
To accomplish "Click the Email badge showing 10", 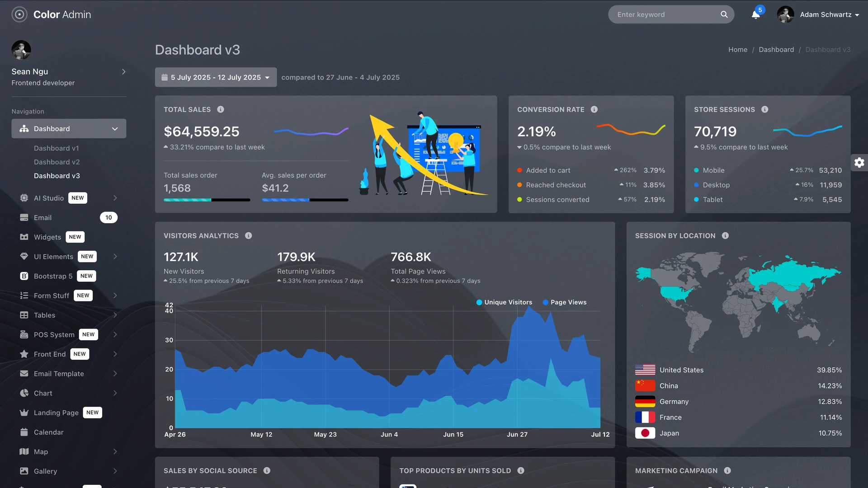I will pyautogui.click(x=108, y=217).
